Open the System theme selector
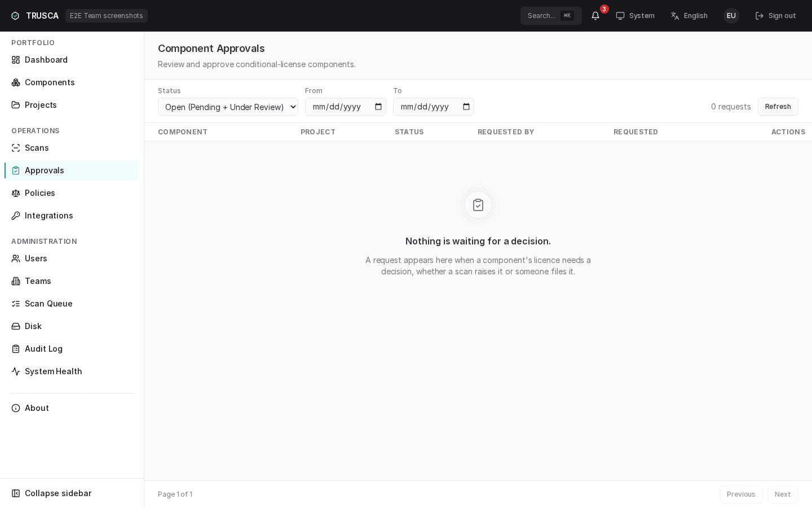 [635, 16]
